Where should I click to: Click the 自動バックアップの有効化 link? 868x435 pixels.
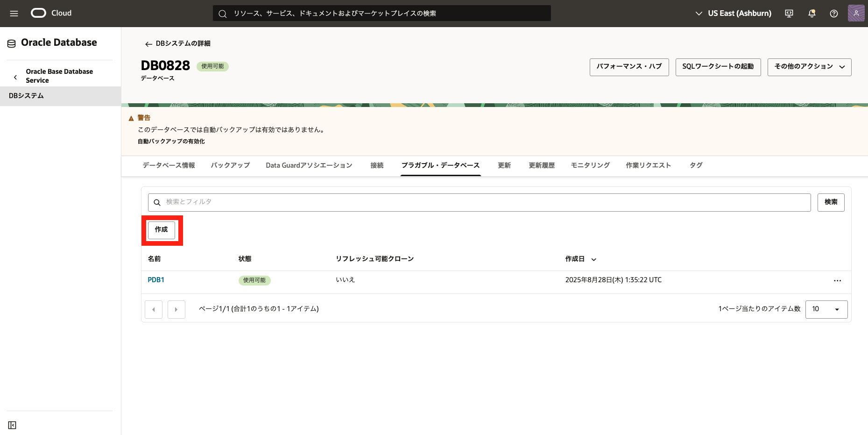tap(171, 141)
